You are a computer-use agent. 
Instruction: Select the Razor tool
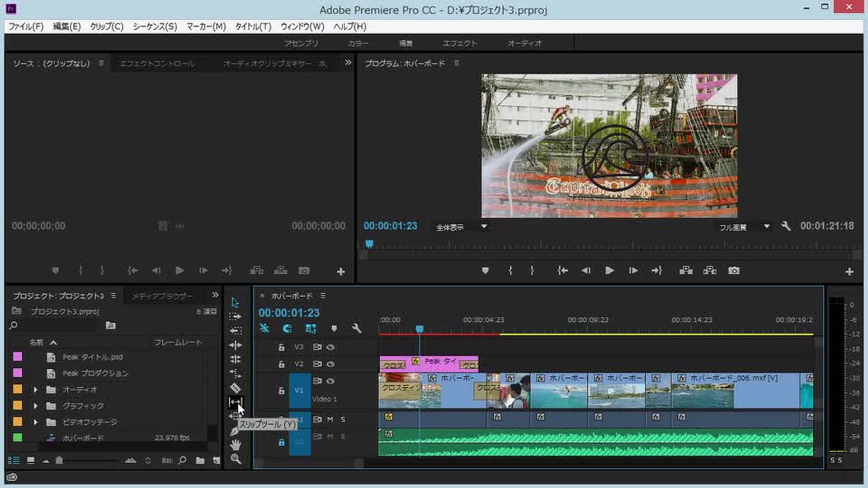pyautogui.click(x=235, y=388)
